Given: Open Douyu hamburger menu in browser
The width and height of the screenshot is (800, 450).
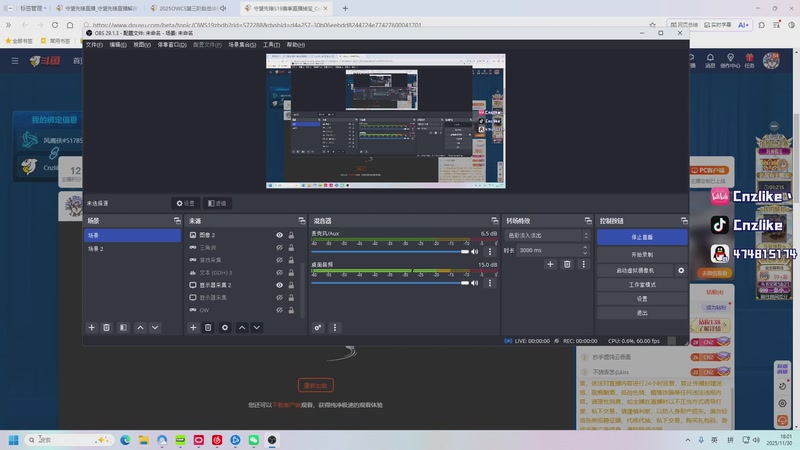Looking at the screenshot, I should click(x=15, y=61).
